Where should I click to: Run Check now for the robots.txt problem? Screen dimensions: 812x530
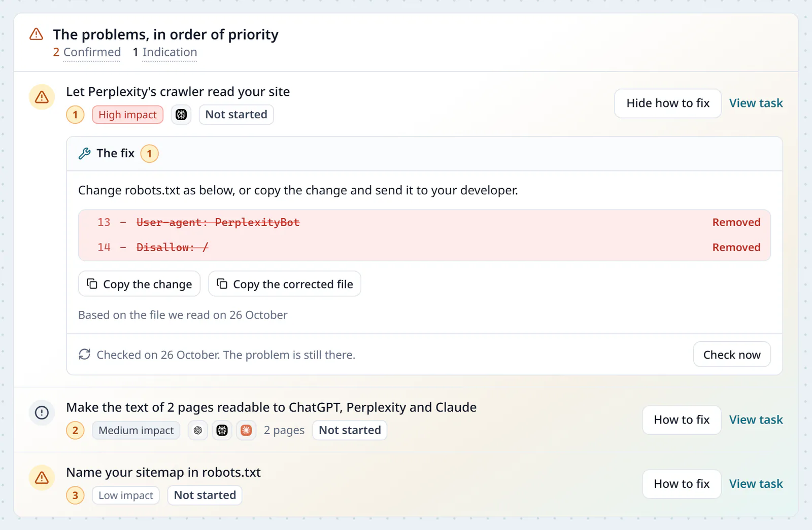(732, 355)
